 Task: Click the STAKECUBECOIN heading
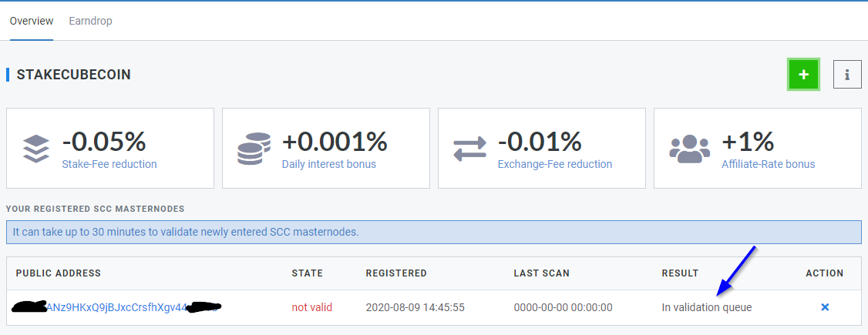point(74,75)
